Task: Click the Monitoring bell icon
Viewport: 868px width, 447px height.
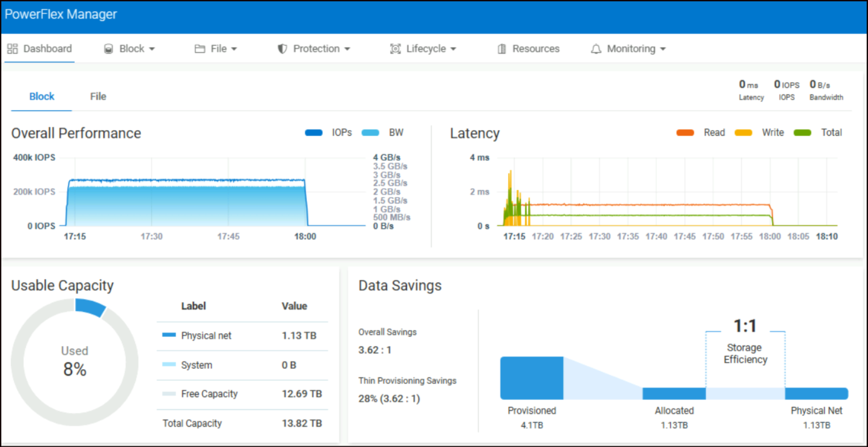Action: [596, 49]
